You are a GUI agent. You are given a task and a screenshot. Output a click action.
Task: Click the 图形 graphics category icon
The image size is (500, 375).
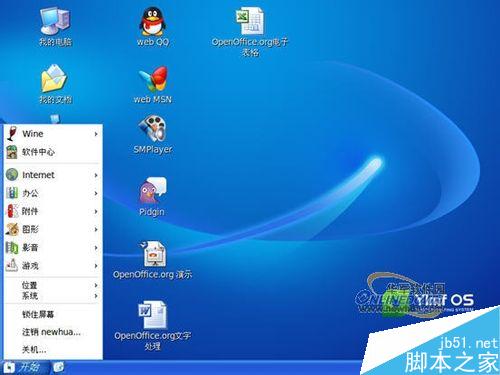pyautogui.click(x=12, y=229)
